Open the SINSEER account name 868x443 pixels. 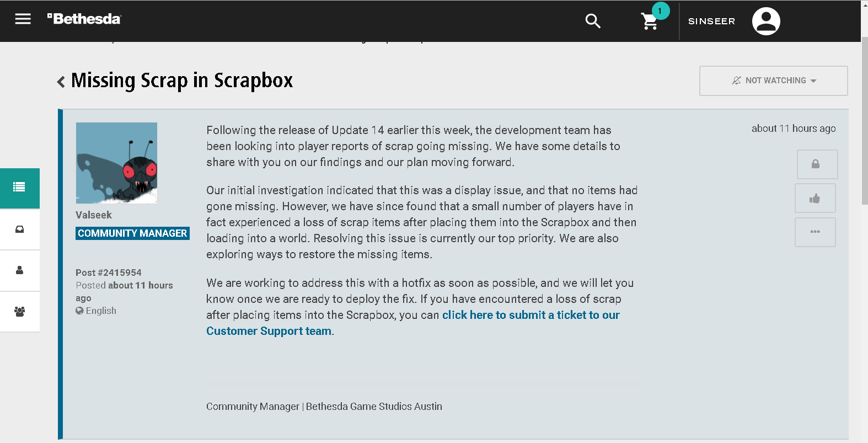pyautogui.click(x=711, y=22)
